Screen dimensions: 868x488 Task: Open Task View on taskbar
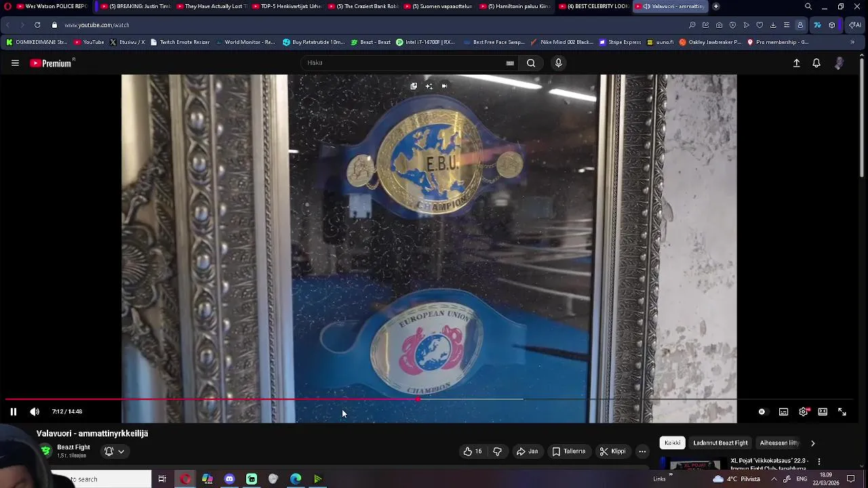162,479
